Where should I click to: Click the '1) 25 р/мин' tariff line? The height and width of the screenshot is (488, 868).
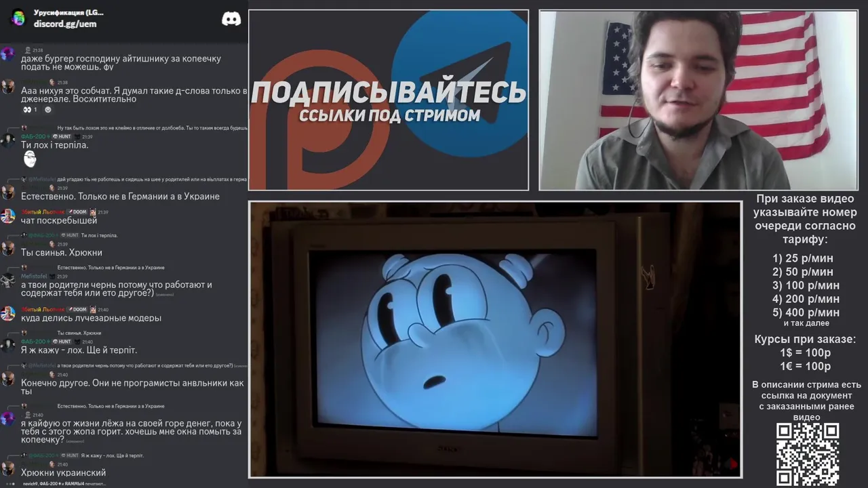[803, 258]
